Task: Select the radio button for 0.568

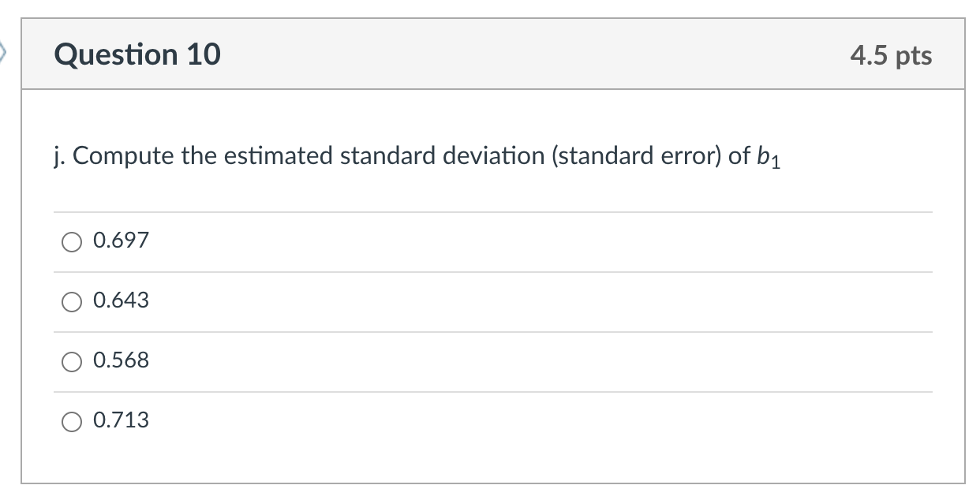Action: click(x=72, y=361)
